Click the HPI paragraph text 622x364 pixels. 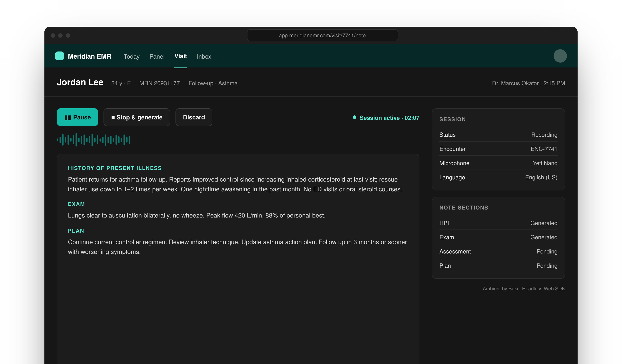coord(235,184)
